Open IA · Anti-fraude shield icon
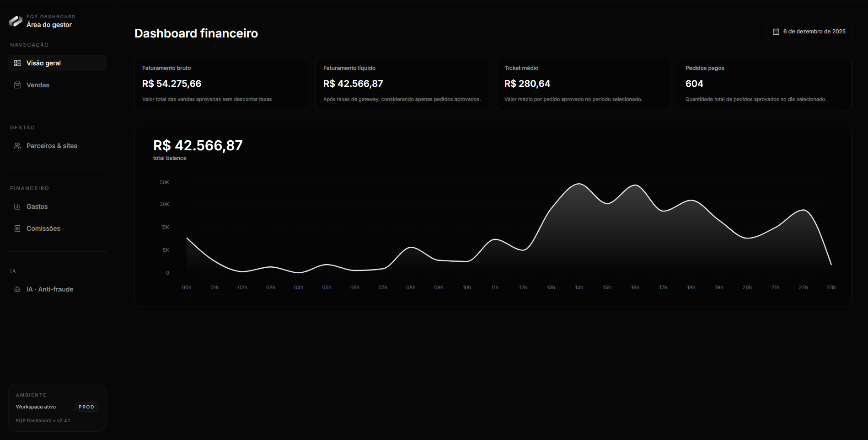The height and width of the screenshot is (440, 868). (x=17, y=289)
